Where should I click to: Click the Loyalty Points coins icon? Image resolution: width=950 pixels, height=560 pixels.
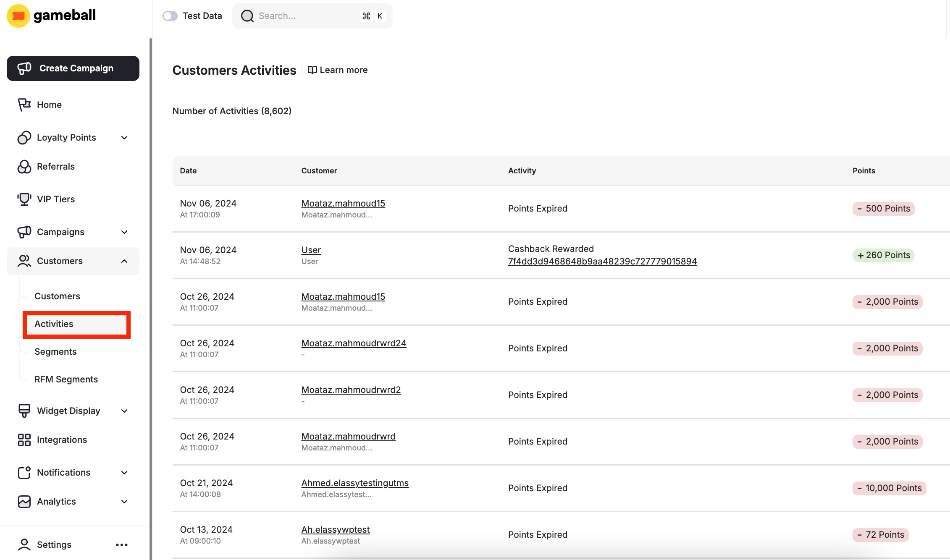(24, 137)
